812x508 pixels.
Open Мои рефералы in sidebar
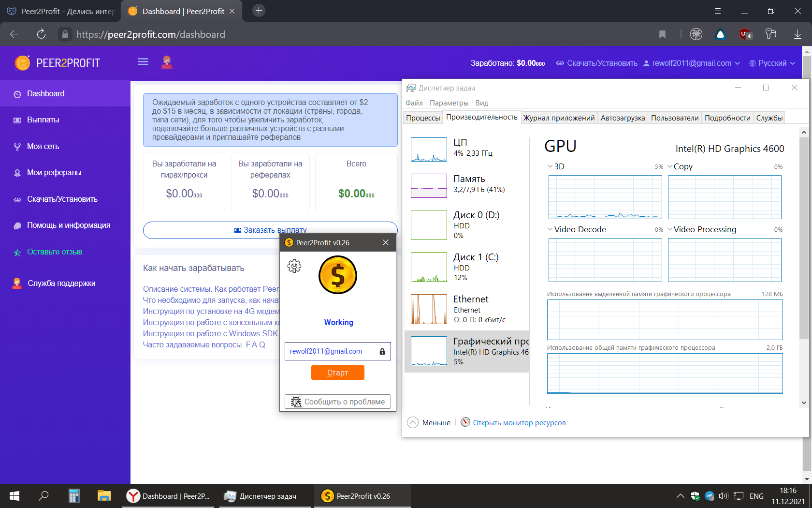(65, 173)
